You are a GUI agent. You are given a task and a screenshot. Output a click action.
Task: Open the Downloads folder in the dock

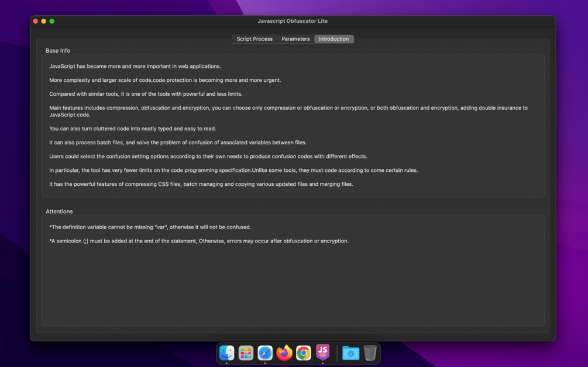click(350, 353)
